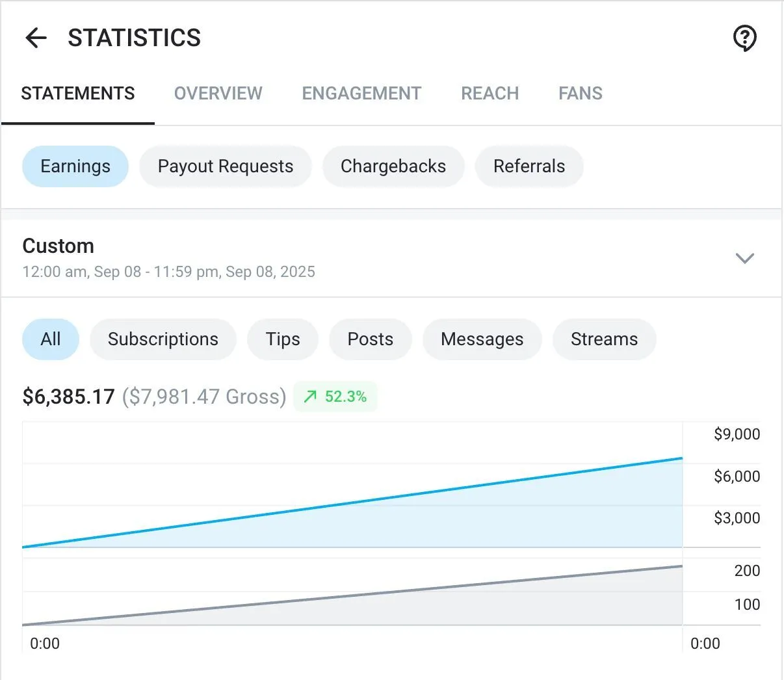Switch to the OVERVIEW tab
This screenshot has width=784, height=680.
[x=218, y=93]
